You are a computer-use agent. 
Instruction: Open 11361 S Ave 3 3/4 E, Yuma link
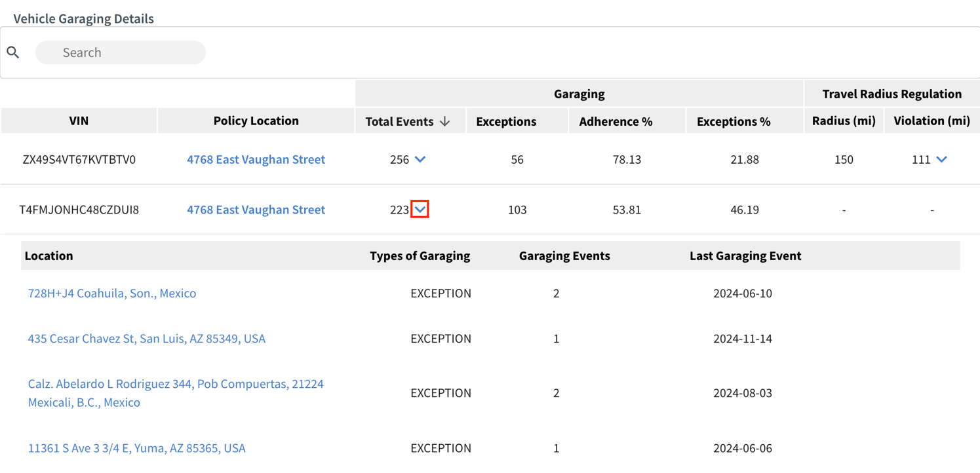point(136,448)
